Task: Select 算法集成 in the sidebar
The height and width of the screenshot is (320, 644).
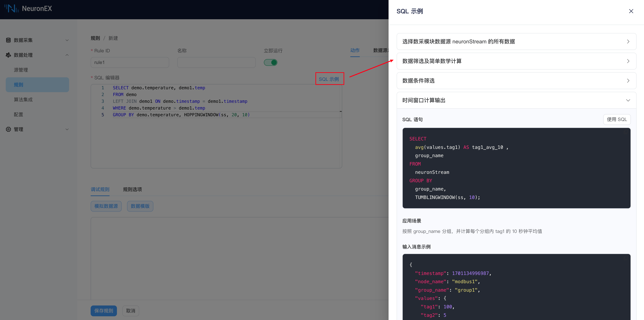Action: [23, 99]
